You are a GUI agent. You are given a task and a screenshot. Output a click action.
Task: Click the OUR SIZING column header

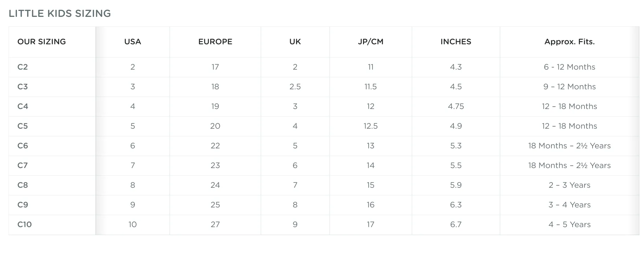tap(42, 41)
